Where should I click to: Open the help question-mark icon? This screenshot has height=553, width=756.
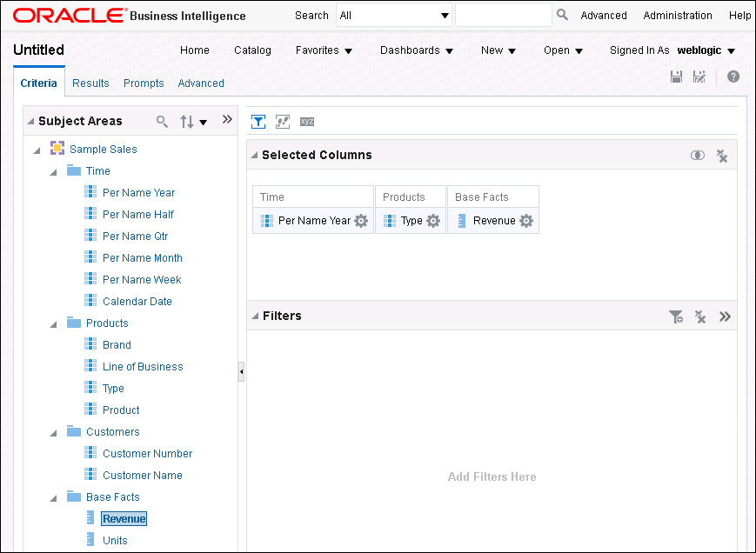coord(733,77)
